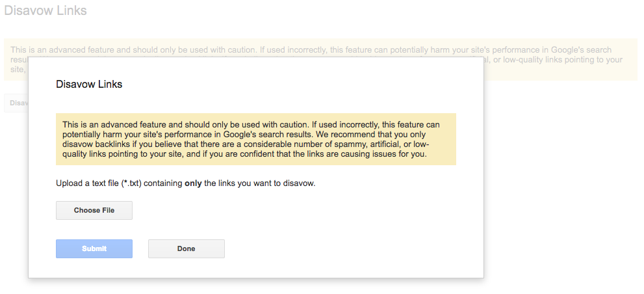Click the (*.txt) file extension text
Image resolution: width=644 pixels, height=294 pixels.
[x=131, y=183]
